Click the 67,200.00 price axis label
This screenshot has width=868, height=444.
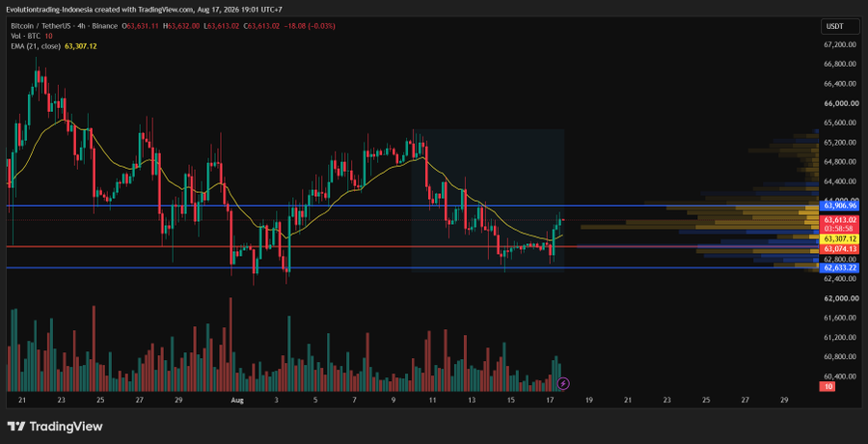pos(841,44)
